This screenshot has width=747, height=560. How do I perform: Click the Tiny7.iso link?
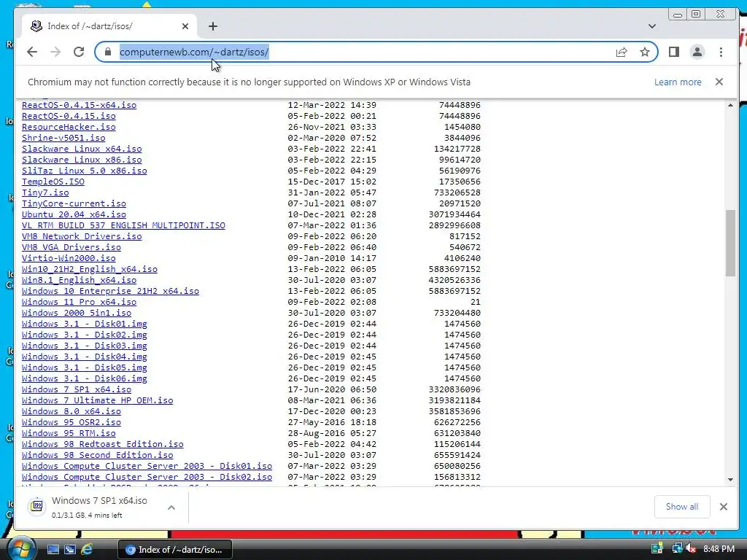(x=45, y=192)
